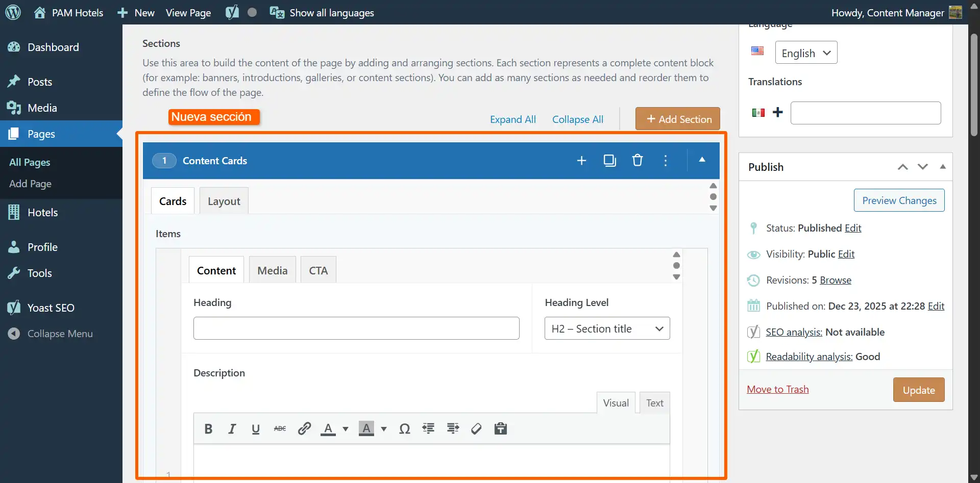Switch to the Layout tab

[224, 201]
